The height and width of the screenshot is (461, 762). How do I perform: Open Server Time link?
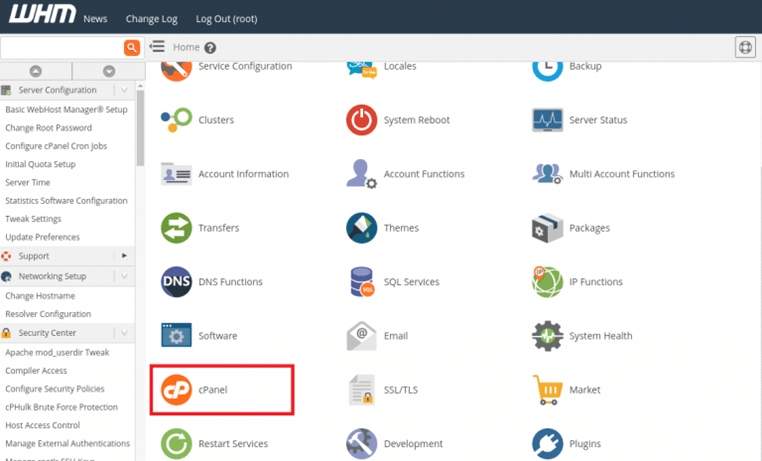tap(28, 182)
